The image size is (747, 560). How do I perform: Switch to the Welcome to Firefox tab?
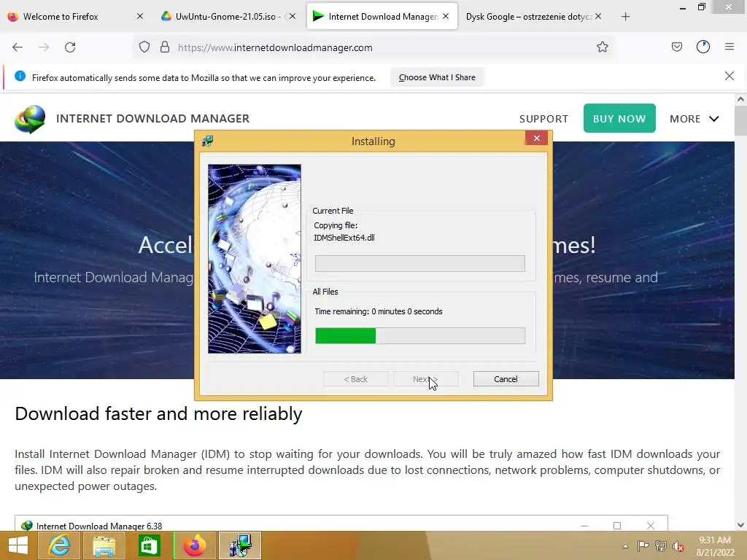click(75, 16)
